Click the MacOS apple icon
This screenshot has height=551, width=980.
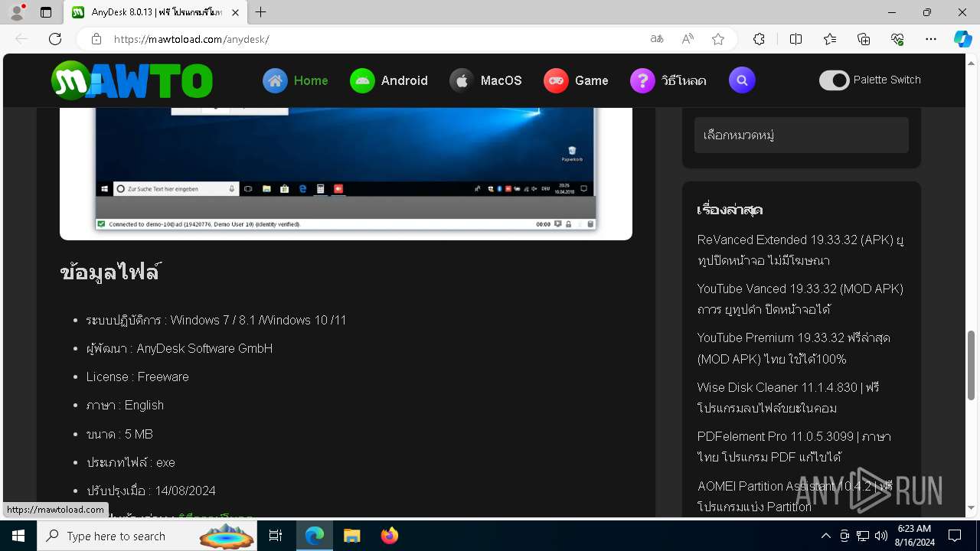pos(462,80)
